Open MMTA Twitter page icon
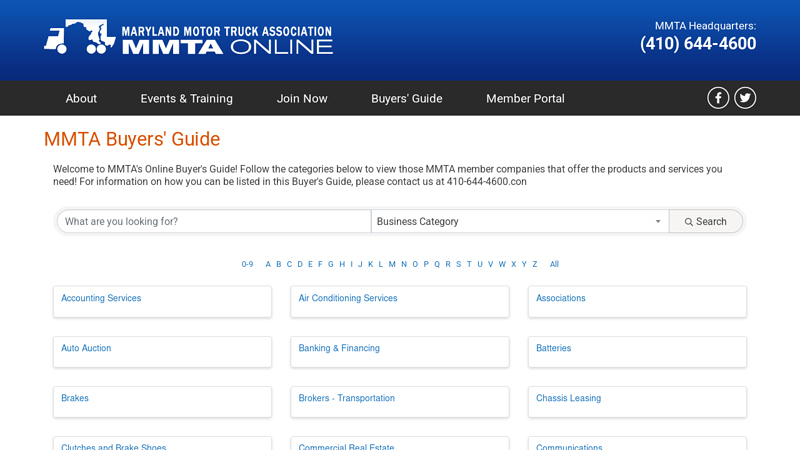 [745, 98]
